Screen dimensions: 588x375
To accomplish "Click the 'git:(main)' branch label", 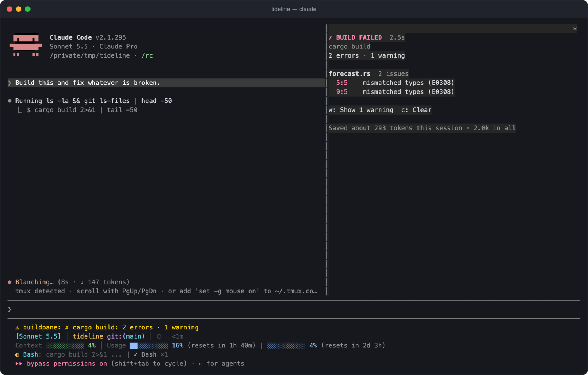I will (x=126, y=336).
